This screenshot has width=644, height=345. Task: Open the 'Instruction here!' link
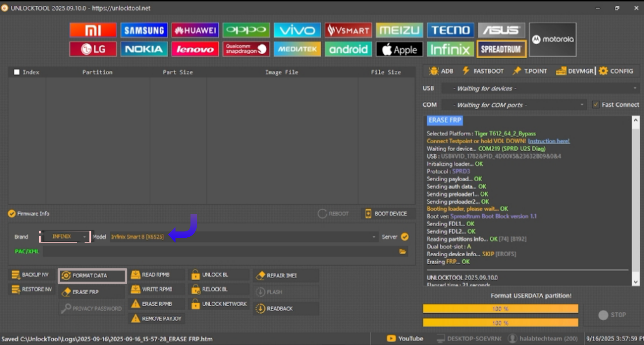[548, 141]
